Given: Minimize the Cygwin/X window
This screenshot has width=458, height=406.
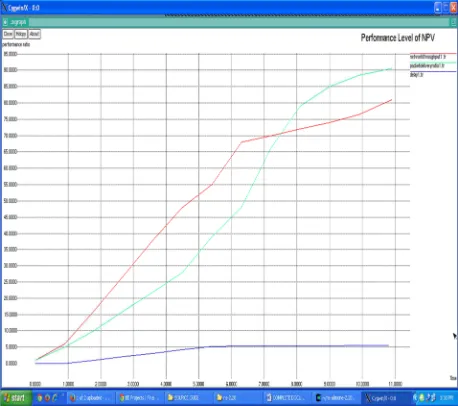Looking at the screenshot, I should 438,8.
